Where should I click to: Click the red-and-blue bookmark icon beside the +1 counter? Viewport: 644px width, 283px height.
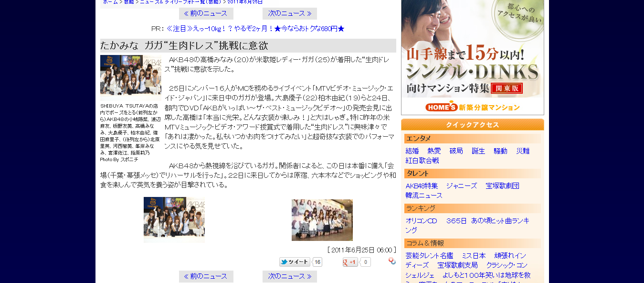(392, 261)
